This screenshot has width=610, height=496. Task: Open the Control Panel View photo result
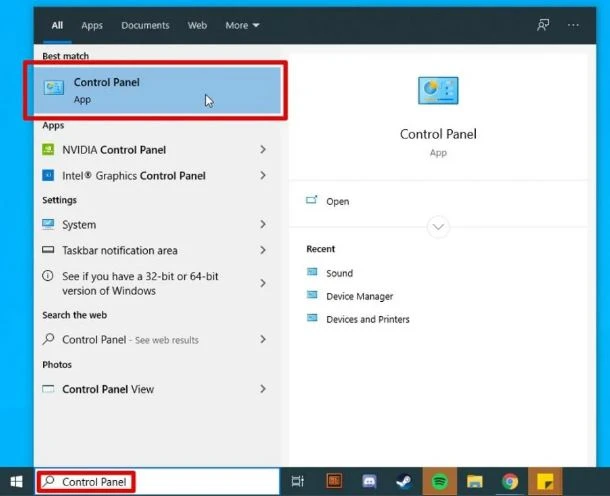pos(157,389)
